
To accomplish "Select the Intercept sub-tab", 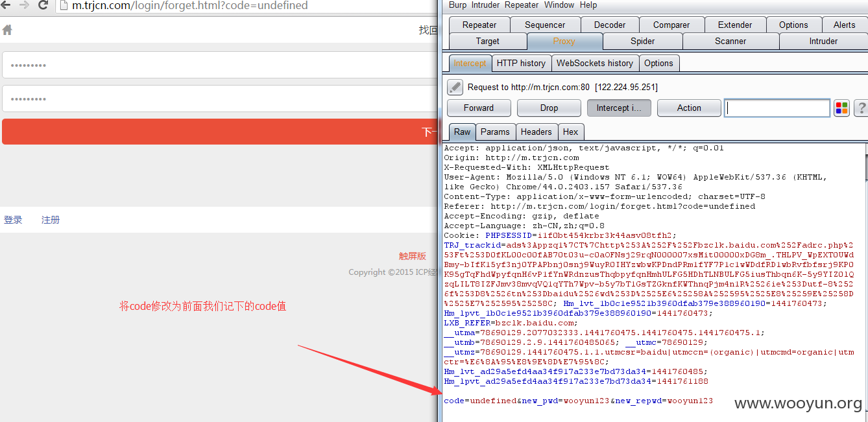I will tap(470, 63).
